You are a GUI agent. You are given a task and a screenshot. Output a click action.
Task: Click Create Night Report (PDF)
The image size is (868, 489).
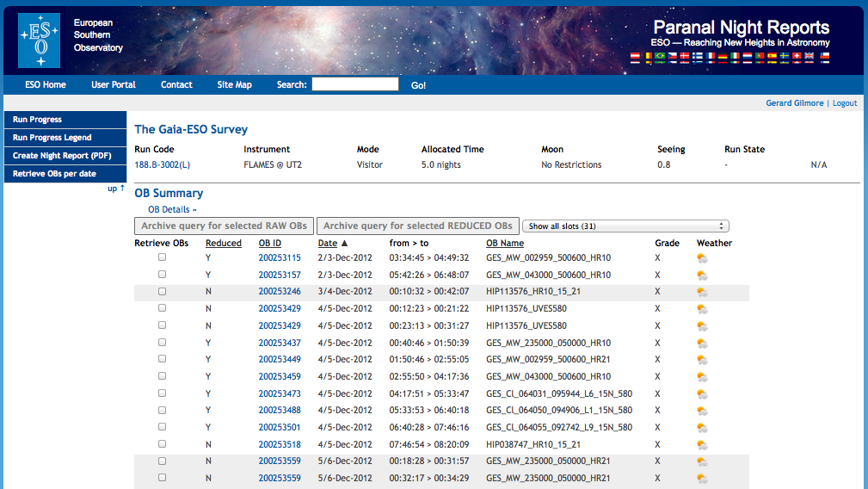pos(62,156)
